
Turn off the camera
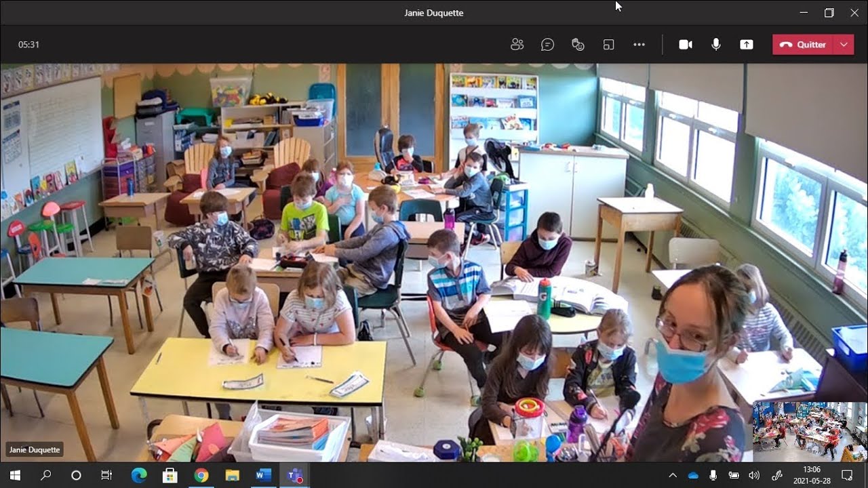click(x=686, y=45)
